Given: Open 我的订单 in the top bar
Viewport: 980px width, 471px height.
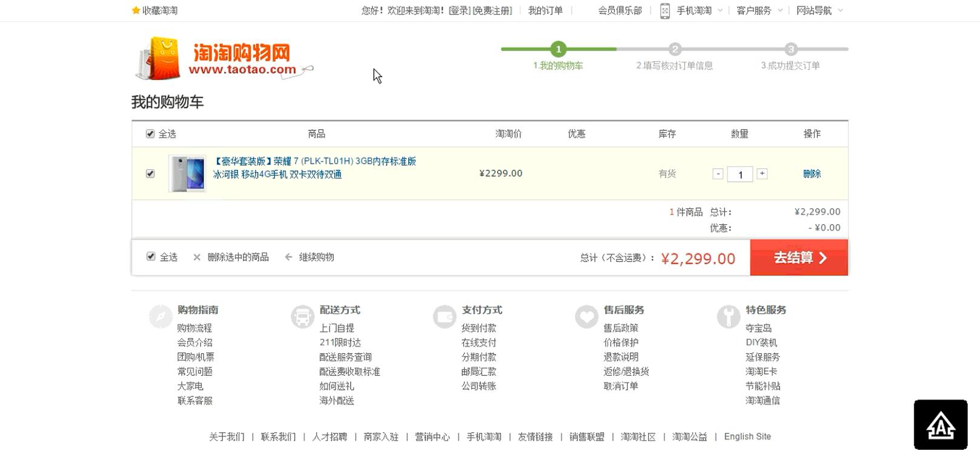Looking at the screenshot, I should (545, 10).
